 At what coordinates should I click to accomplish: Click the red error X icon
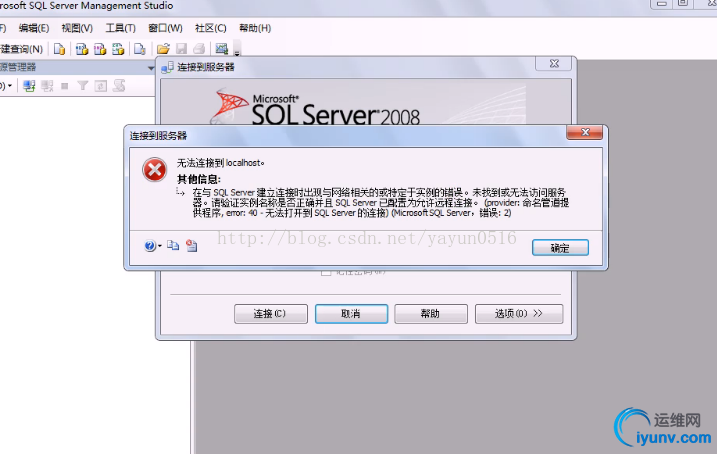[x=155, y=170]
